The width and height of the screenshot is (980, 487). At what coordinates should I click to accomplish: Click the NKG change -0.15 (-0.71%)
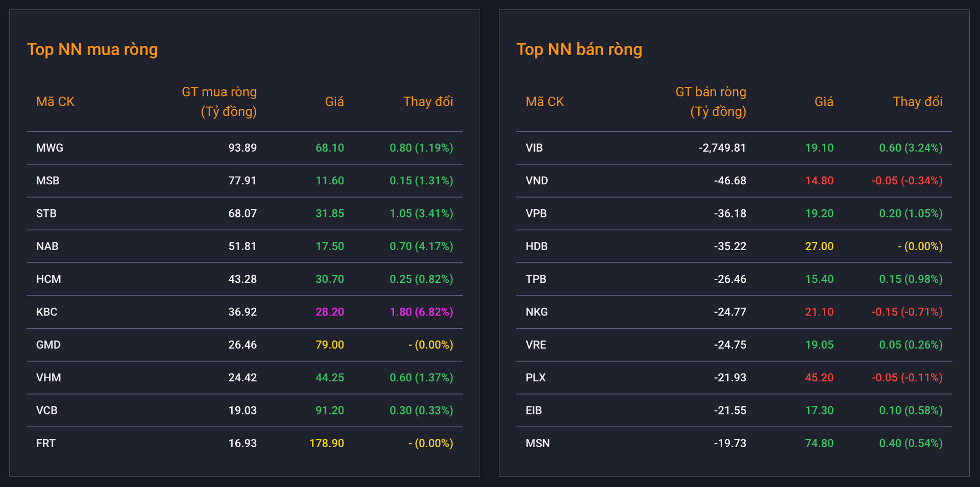coord(907,312)
